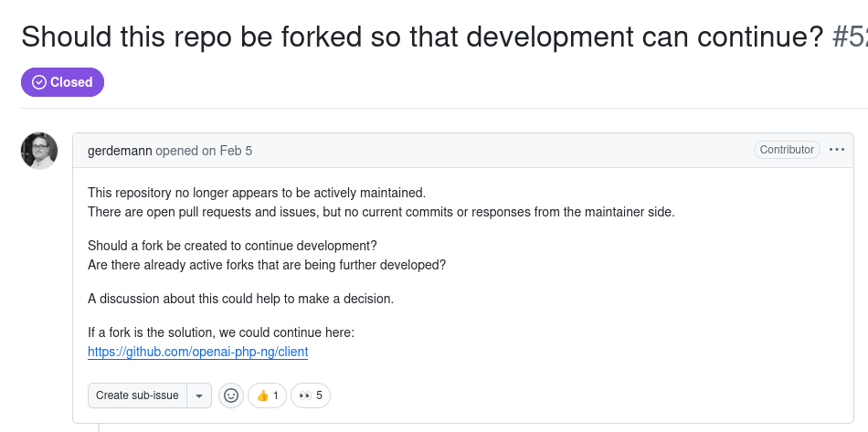The width and height of the screenshot is (868, 432).
Task: Open the issue comment options kebab menu
Action: [x=837, y=150]
